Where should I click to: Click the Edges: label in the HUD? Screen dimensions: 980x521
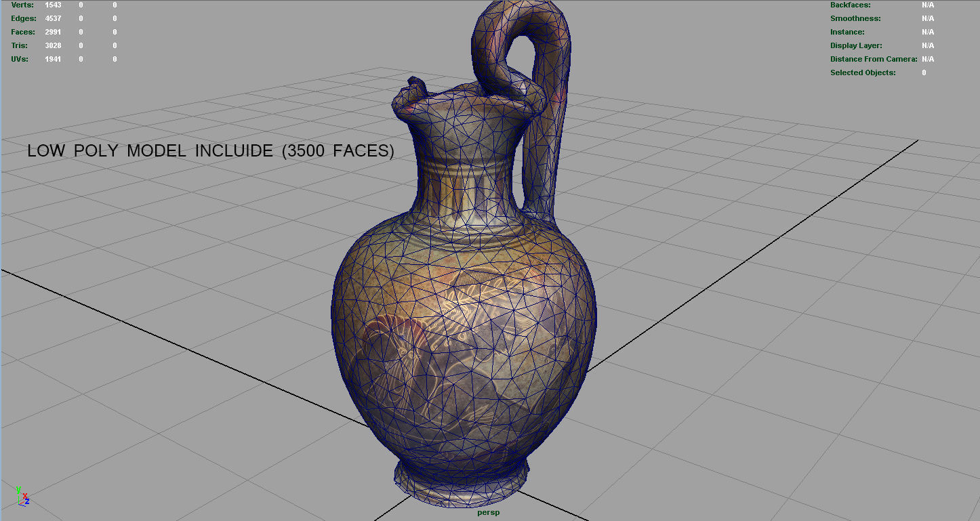pos(23,18)
